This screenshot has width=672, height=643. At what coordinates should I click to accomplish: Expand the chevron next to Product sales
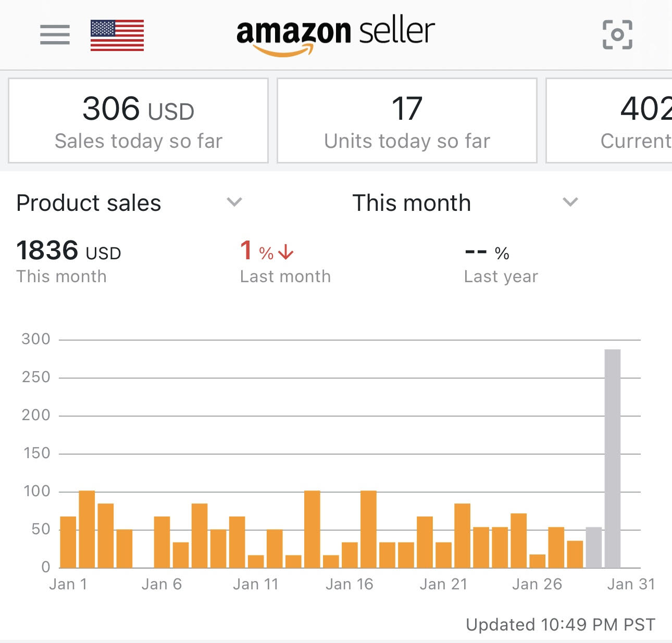(x=234, y=202)
